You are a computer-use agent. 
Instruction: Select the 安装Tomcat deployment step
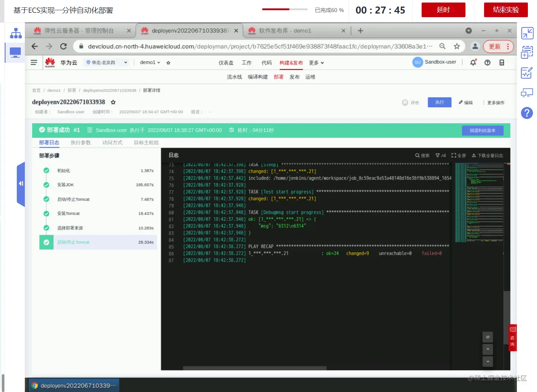(98, 214)
